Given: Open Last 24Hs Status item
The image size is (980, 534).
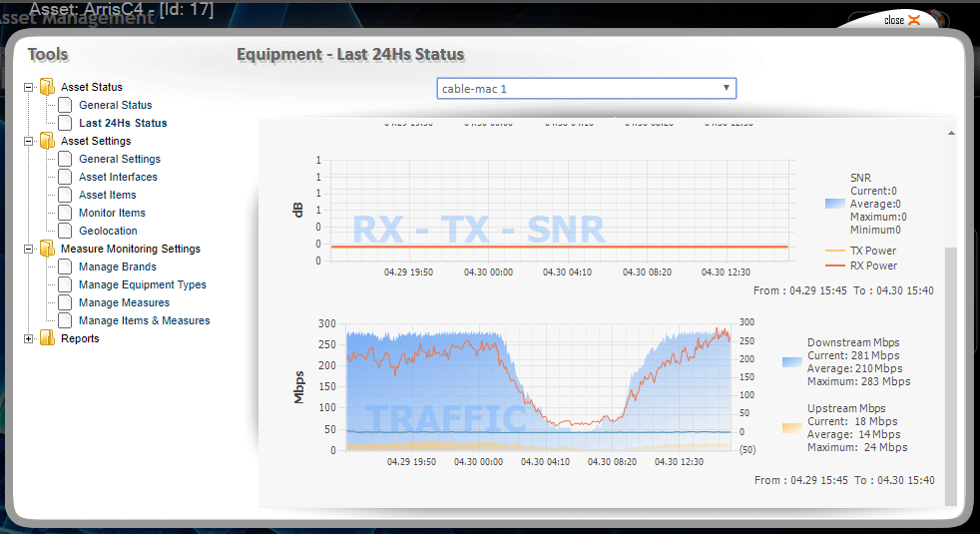Looking at the screenshot, I should [123, 123].
